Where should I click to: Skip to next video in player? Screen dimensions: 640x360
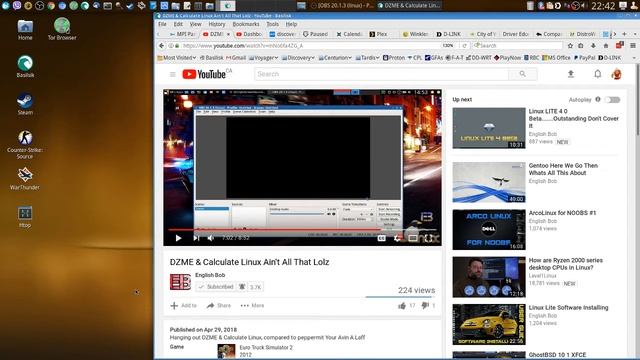click(x=196, y=238)
